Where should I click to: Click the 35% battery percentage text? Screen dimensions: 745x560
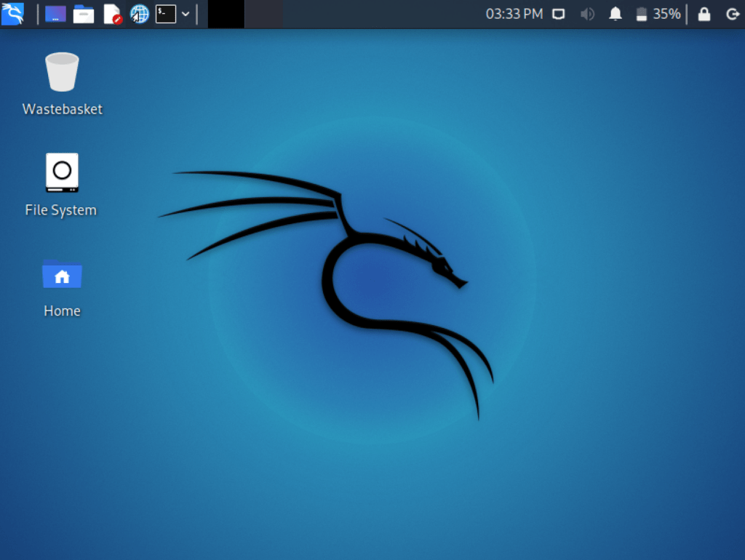[x=666, y=15]
